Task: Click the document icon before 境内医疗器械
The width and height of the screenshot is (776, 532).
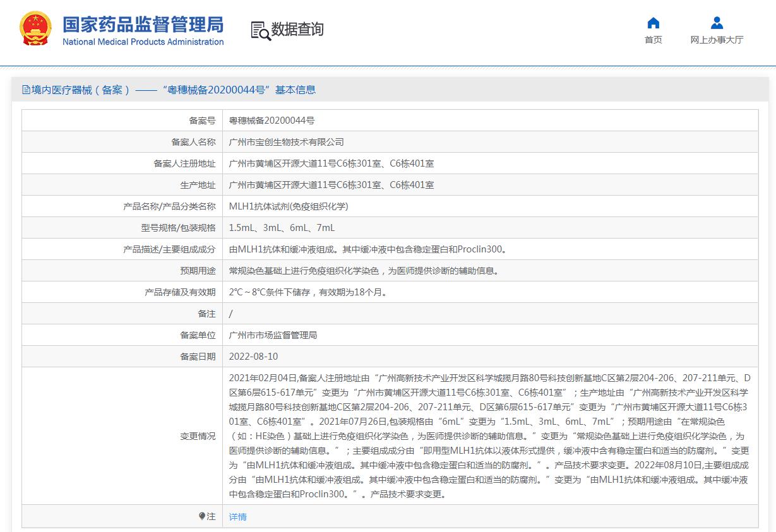Action: point(26,90)
